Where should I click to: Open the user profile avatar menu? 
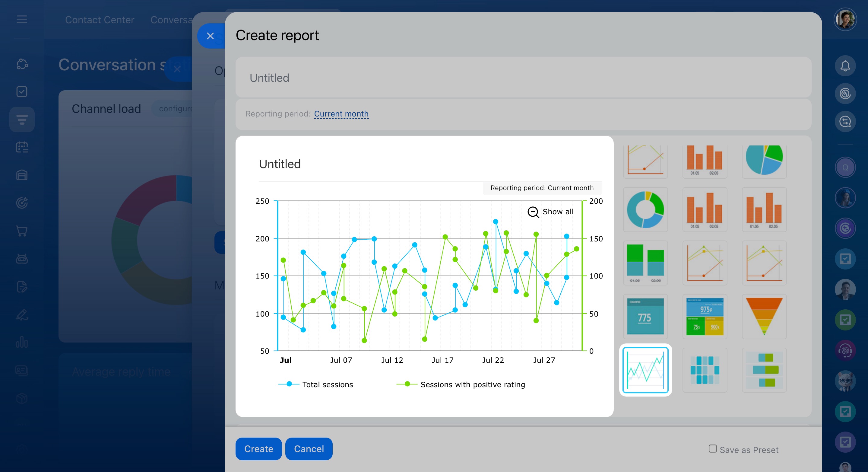click(x=845, y=19)
